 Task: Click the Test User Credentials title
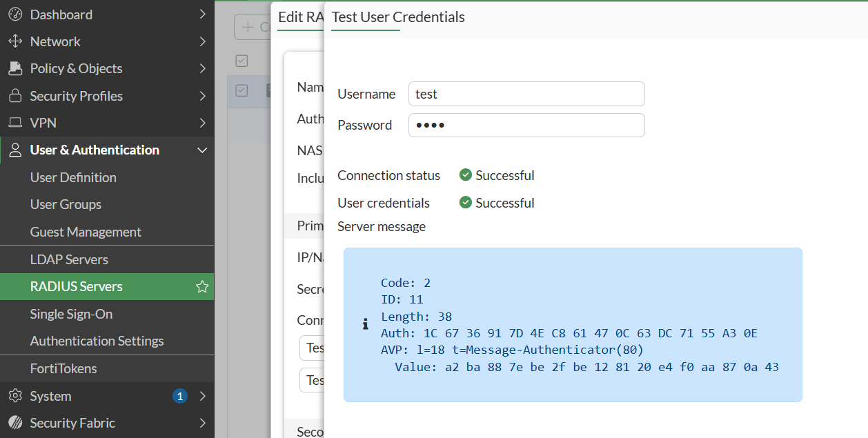(x=398, y=17)
